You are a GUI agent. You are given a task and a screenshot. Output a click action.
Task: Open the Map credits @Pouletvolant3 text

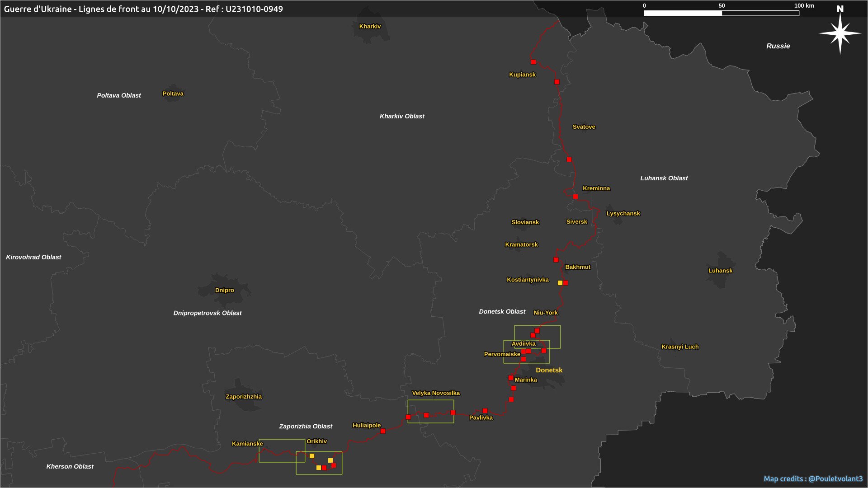(x=813, y=479)
